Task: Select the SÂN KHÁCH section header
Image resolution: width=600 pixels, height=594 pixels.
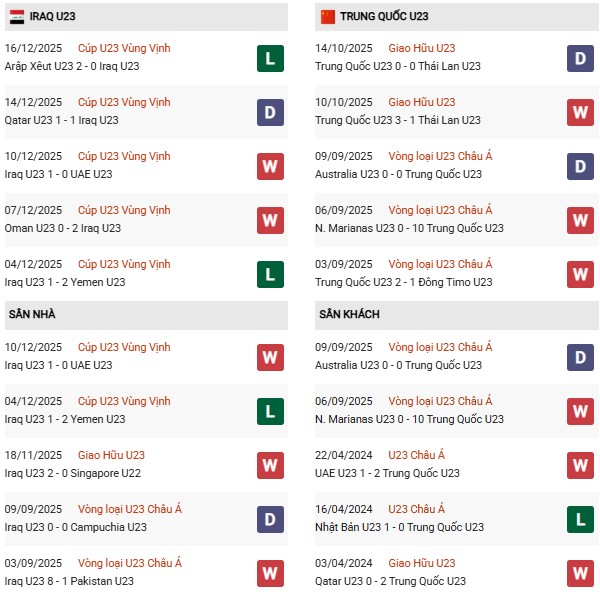Action: click(x=349, y=315)
